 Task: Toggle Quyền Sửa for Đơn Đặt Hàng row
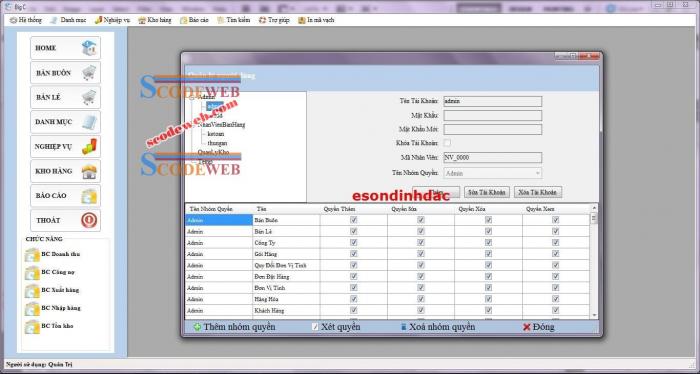(421, 277)
